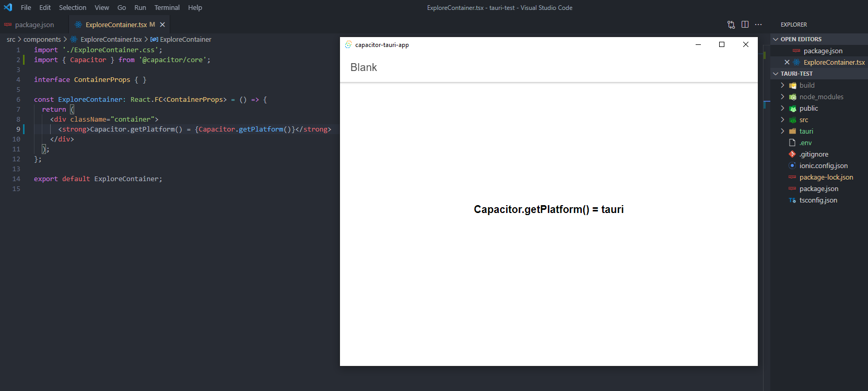The height and width of the screenshot is (391, 868).
Task: Open package.json in the TAURI-TEST tree
Action: click(818, 189)
